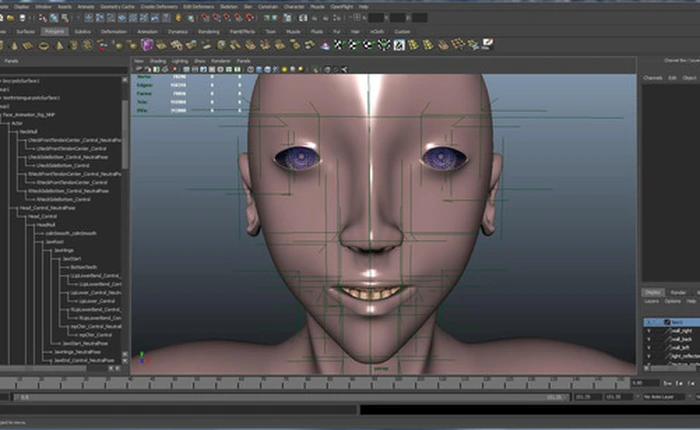The height and width of the screenshot is (430, 700).
Task: Click the time slider ruler
Action: (315, 383)
